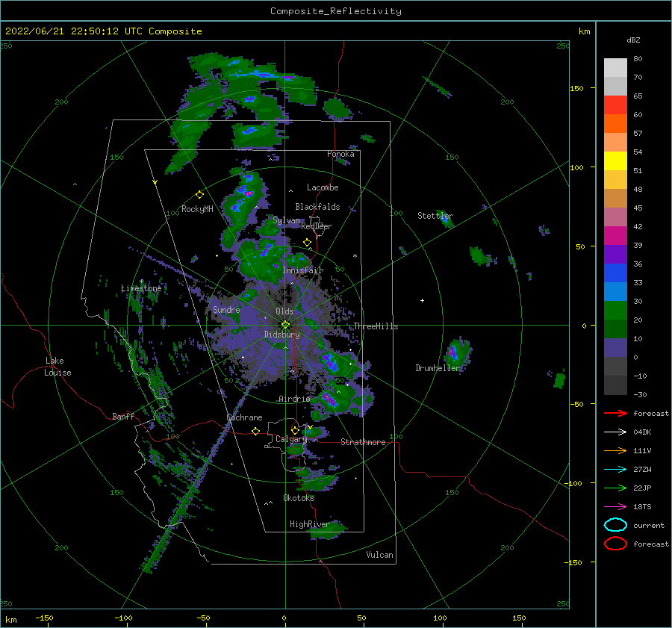672x628 pixels.
Task: Select the 51 dBZ yellow color swatch
Action: (x=615, y=161)
